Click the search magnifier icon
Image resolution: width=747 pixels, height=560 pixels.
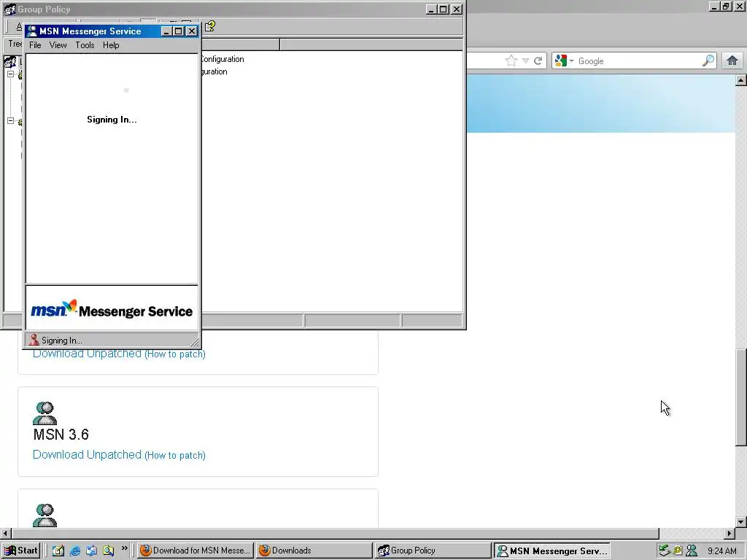pyautogui.click(x=708, y=61)
